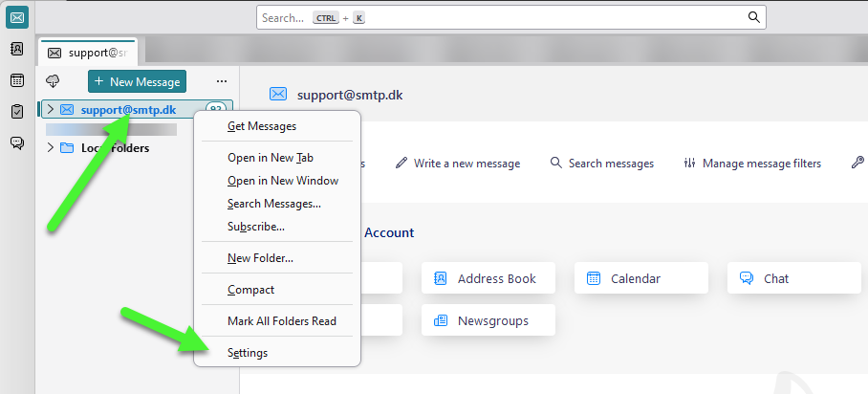The height and width of the screenshot is (394, 868).
Task: Open the Mail space icon in sidebar
Action: 17,17
